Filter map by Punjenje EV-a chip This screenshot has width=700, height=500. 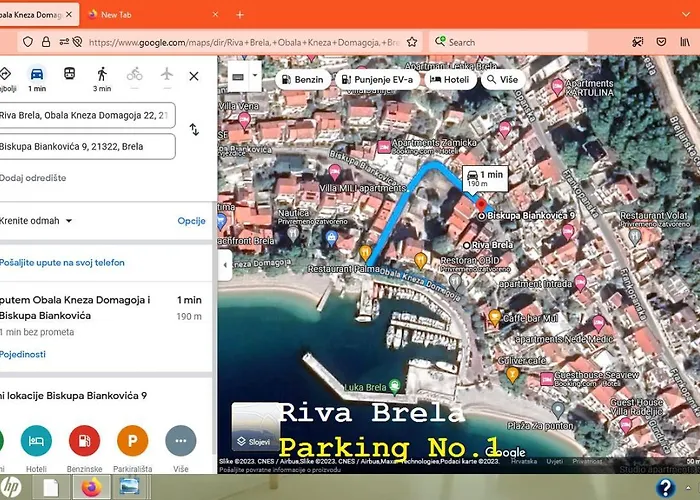377,80
